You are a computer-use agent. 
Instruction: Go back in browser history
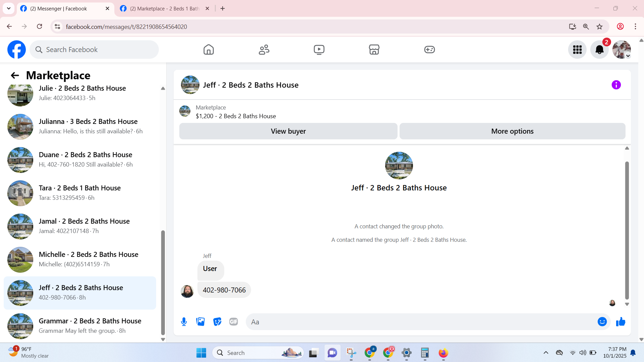pos(9,27)
